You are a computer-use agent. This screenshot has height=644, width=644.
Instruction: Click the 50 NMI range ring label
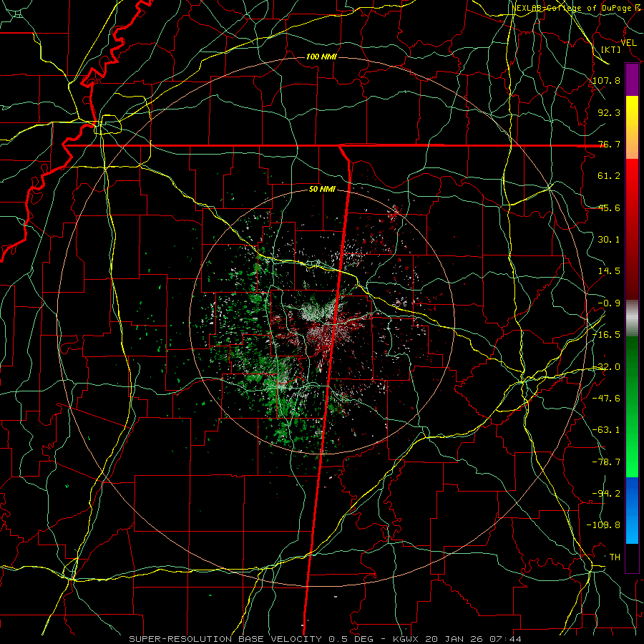322,190
